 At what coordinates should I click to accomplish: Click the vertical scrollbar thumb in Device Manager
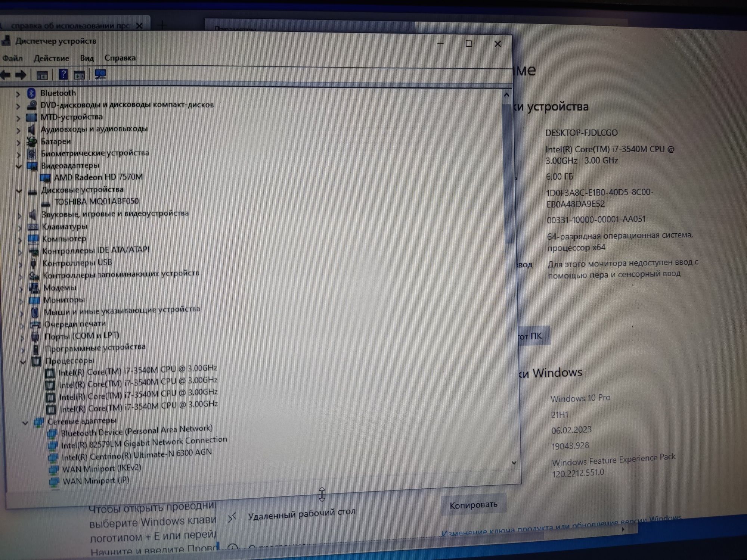coord(508,174)
